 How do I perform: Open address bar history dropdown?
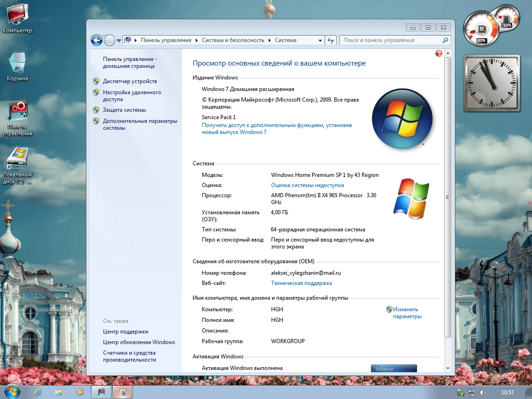[x=320, y=40]
